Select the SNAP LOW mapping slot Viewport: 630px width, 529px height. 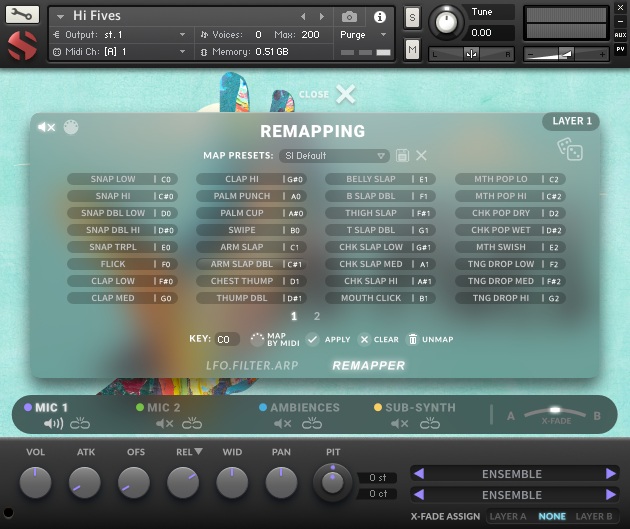[x=122, y=179]
